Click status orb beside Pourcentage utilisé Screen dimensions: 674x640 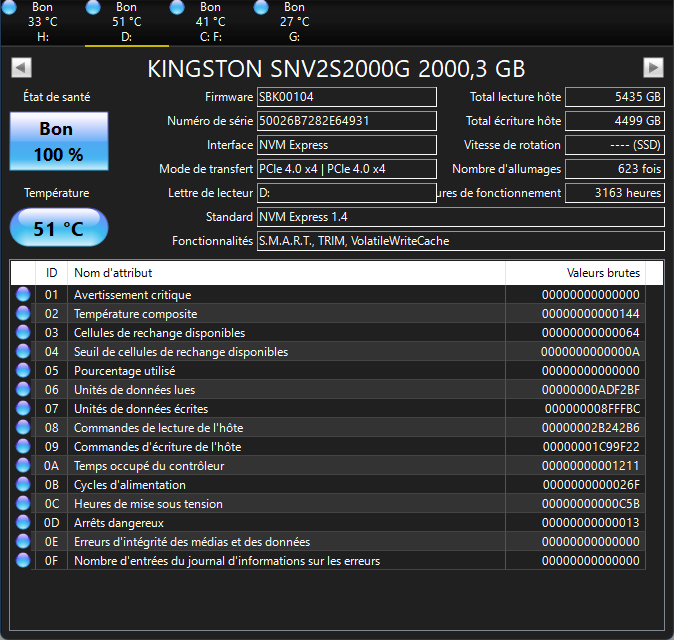click(x=23, y=371)
